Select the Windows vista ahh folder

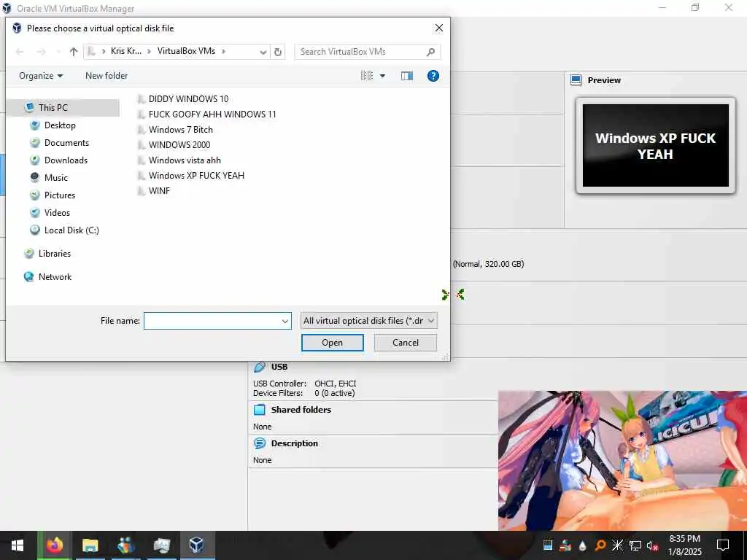pyautogui.click(x=179, y=160)
